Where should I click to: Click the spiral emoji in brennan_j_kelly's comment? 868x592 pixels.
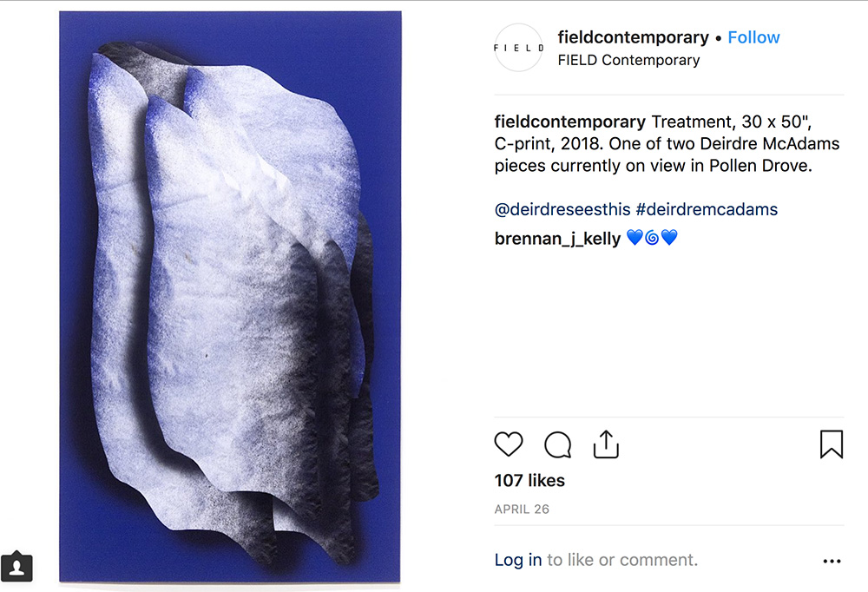(x=652, y=238)
